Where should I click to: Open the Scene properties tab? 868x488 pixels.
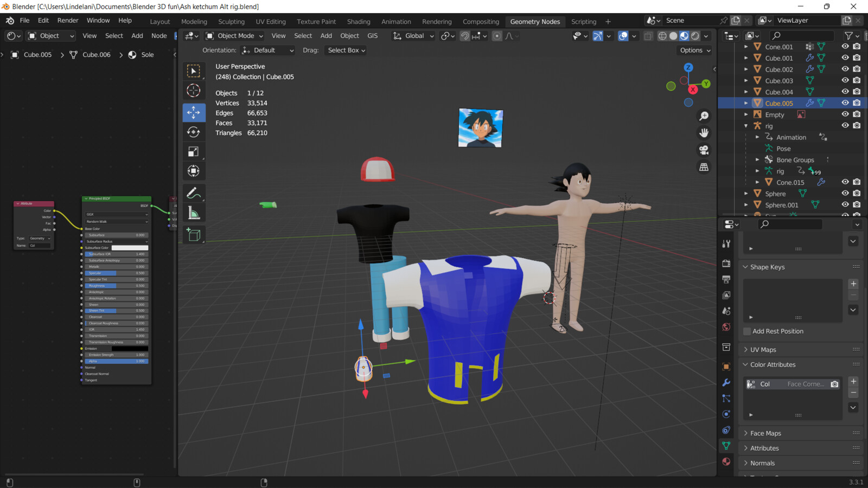coord(726,311)
